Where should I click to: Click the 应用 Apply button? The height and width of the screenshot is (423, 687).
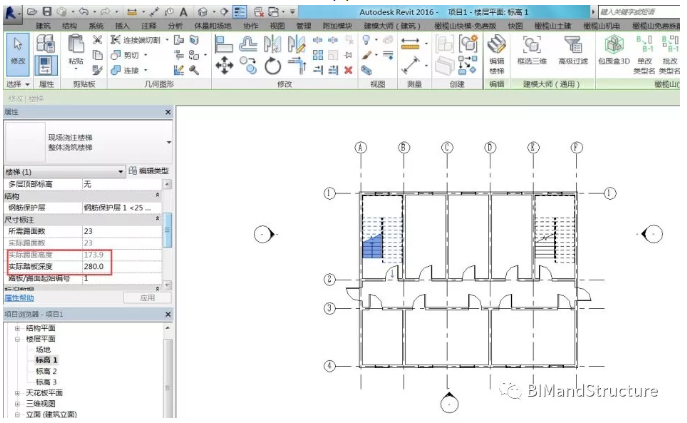(148, 298)
